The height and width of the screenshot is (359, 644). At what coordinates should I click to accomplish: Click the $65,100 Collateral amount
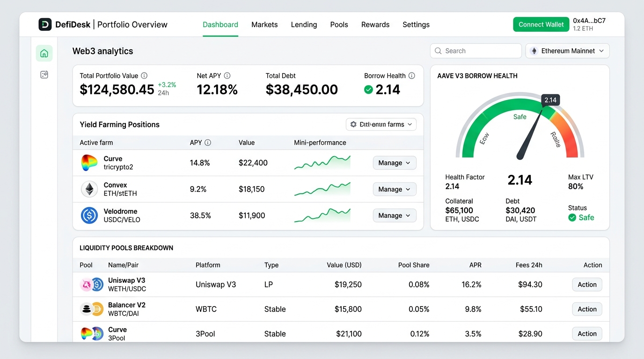point(459,210)
